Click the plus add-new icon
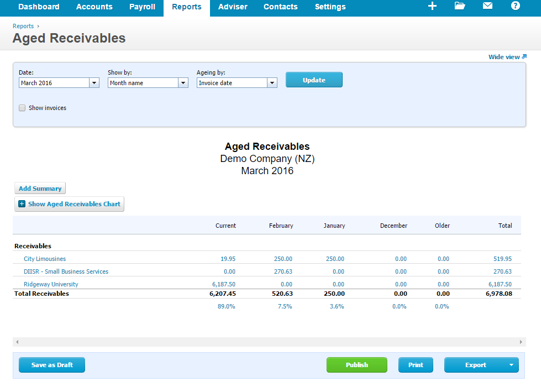The image size is (541, 392). [x=432, y=6]
